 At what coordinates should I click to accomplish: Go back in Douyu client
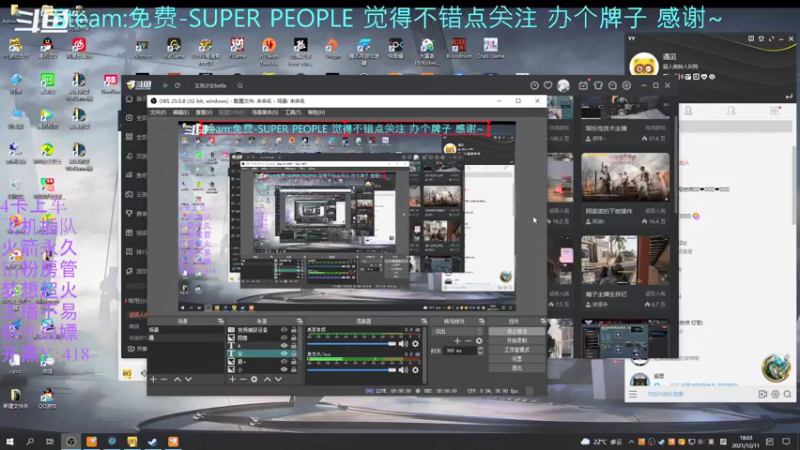pyautogui.click(x=165, y=86)
